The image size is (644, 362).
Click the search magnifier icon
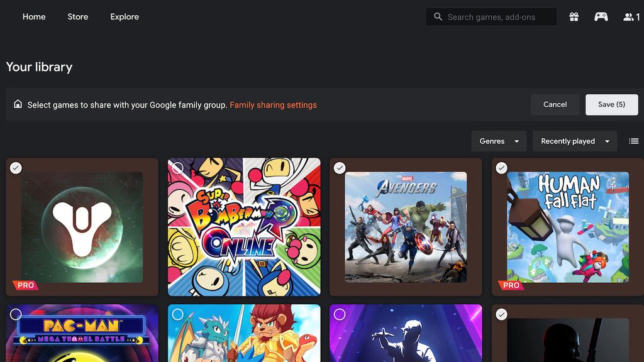pos(438,17)
